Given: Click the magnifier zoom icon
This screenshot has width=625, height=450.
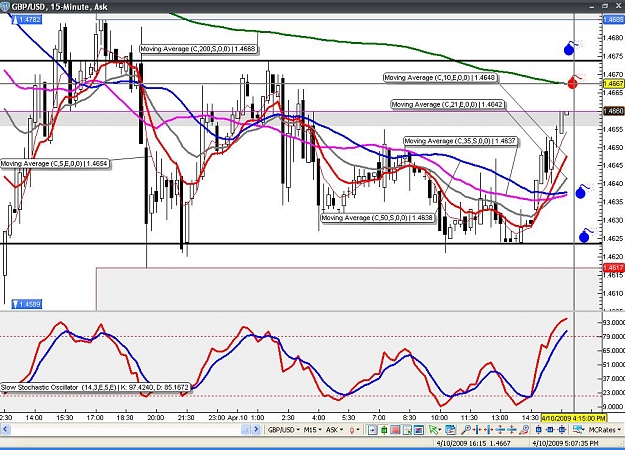Looking at the screenshot, I should (x=465, y=430).
